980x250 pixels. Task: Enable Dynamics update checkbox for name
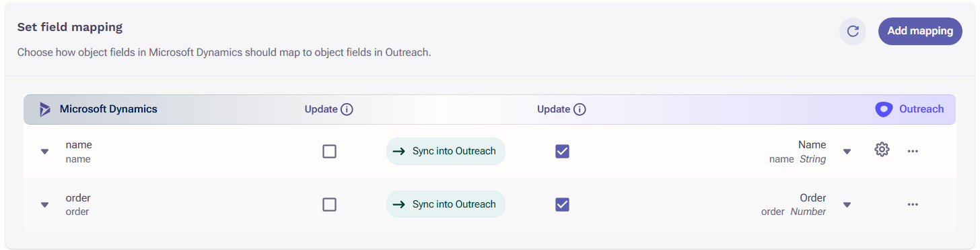point(329,151)
